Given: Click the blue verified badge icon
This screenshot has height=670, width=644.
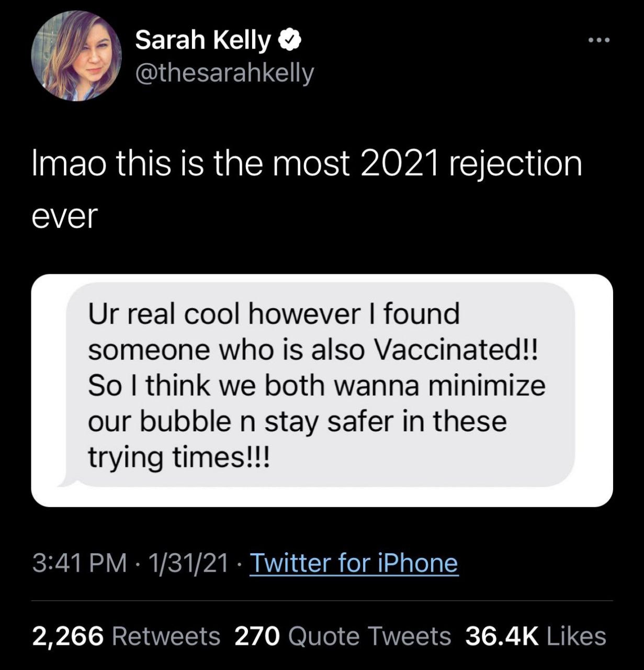Looking at the screenshot, I should pyautogui.click(x=289, y=40).
